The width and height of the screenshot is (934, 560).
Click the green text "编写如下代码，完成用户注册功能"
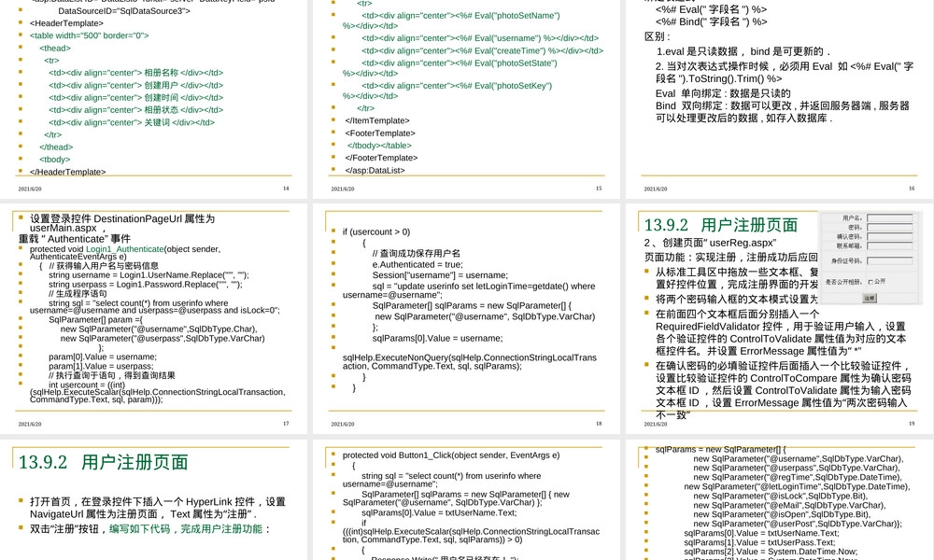pos(185,529)
